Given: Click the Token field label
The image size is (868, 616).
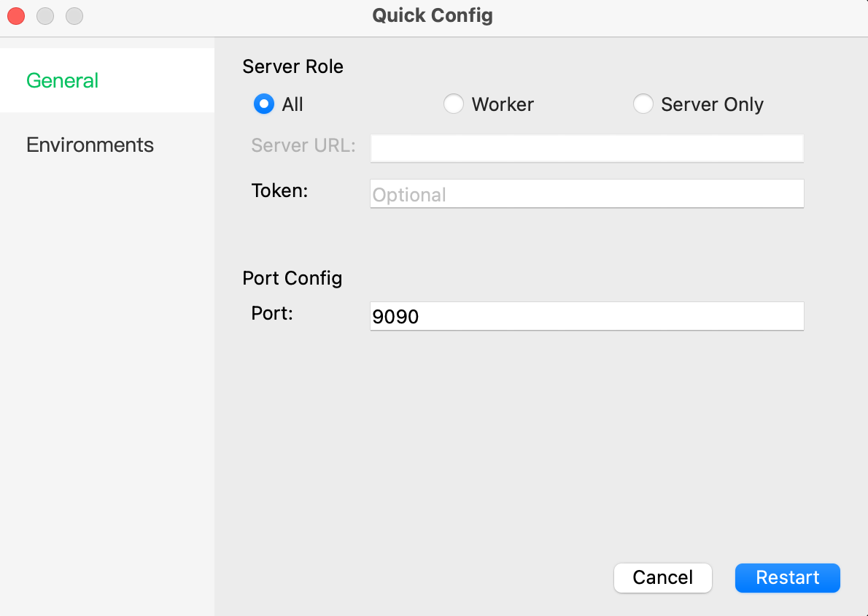Looking at the screenshot, I should (279, 190).
